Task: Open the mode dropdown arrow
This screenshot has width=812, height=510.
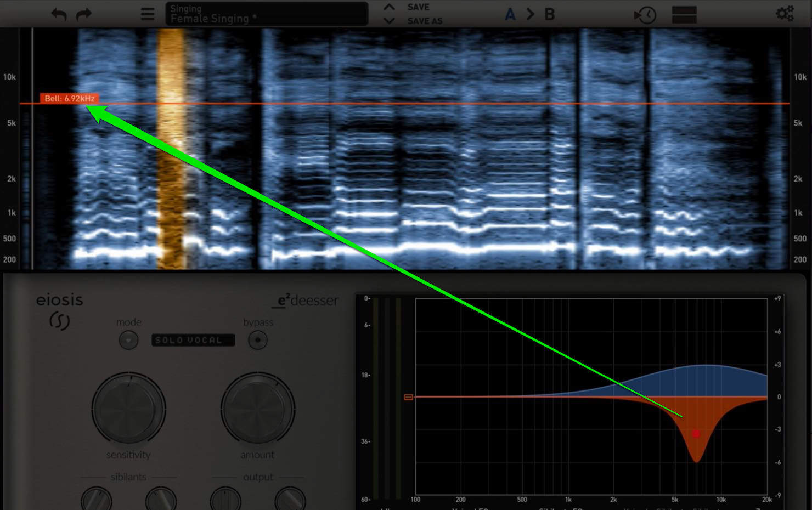Action: 128,340
